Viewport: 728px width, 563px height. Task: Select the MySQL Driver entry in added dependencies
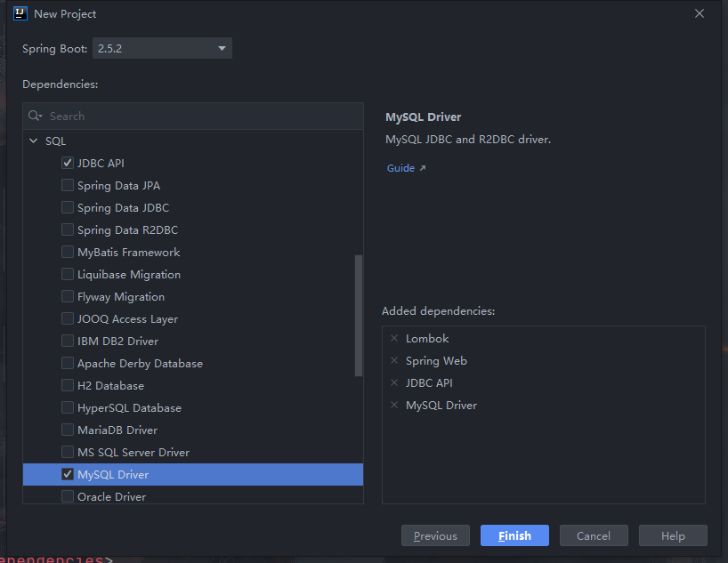point(441,406)
